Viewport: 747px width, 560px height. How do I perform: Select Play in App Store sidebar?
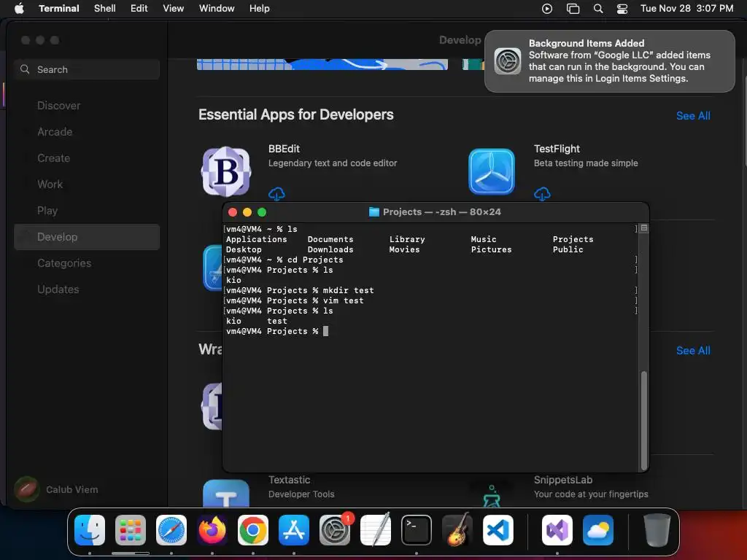pos(87,211)
